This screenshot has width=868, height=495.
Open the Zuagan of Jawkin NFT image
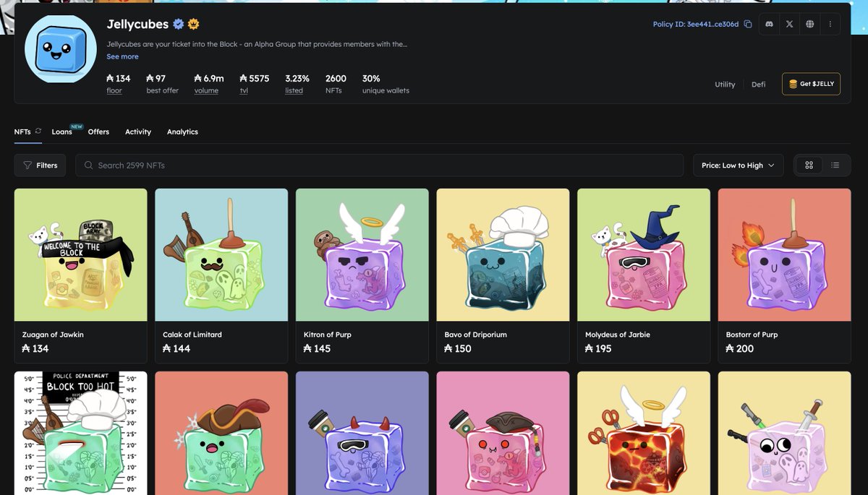(x=80, y=255)
